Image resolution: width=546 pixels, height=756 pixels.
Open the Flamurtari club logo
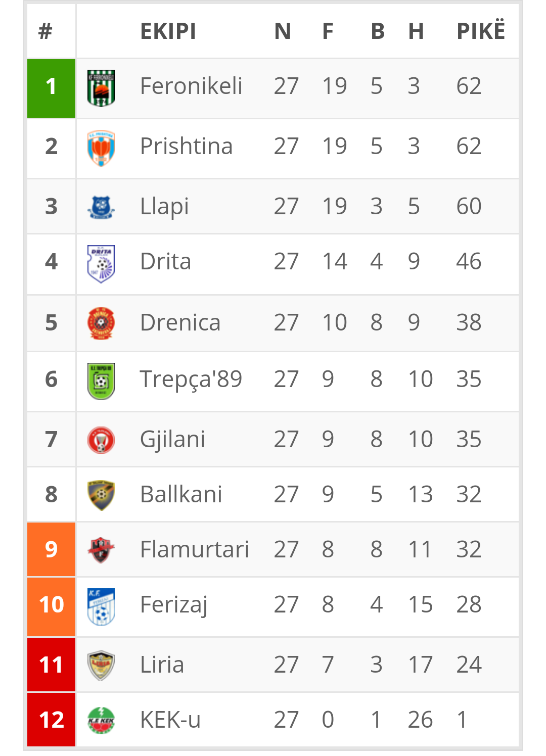pyautogui.click(x=101, y=550)
